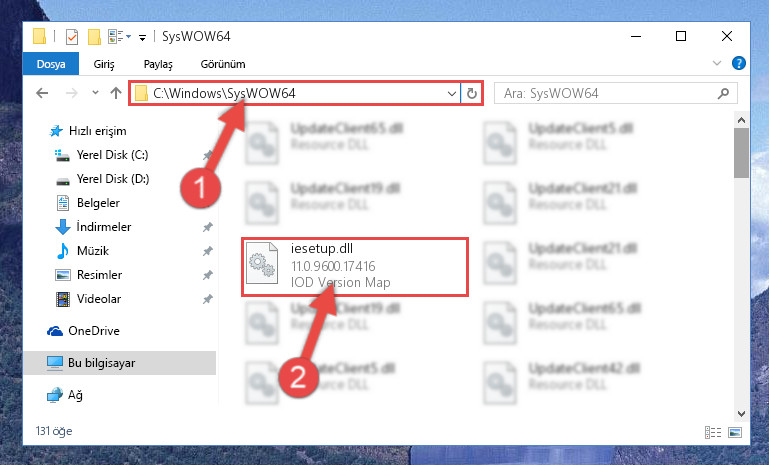Switch to large icons view in status bar
This screenshot has height=465, width=769.
[735, 432]
